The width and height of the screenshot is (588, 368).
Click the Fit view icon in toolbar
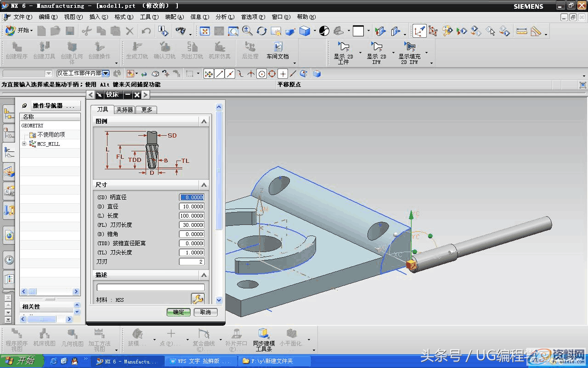[x=205, y=31]
